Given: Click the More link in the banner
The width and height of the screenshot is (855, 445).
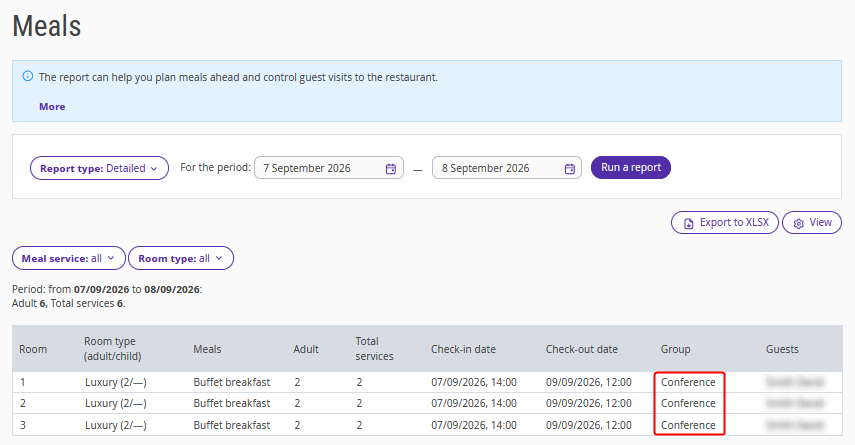Looking at the screenshot, I should (52, 106).
